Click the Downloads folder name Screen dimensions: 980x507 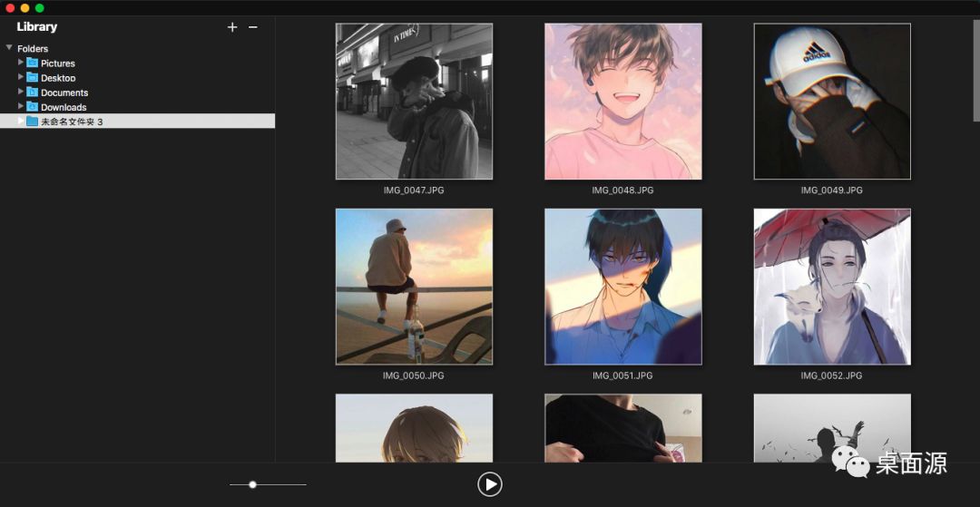(x=64, y=107)
